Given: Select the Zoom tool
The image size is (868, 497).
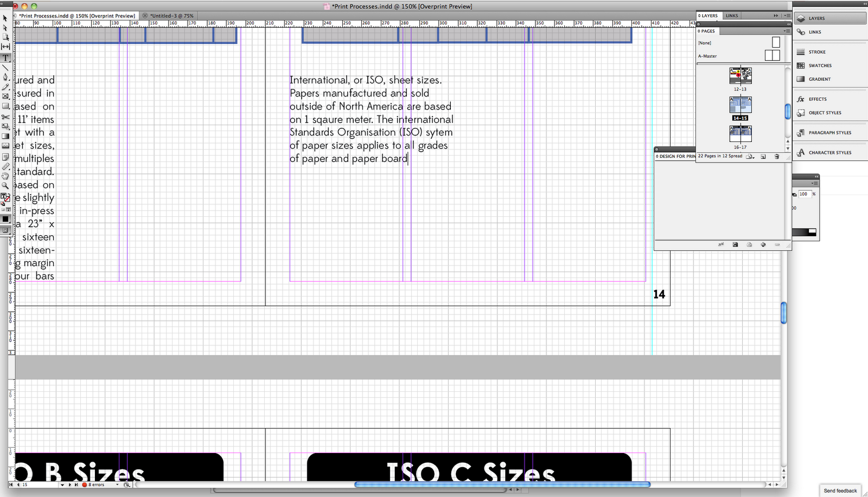Looking at the screenshot, I should coord(5,185).
